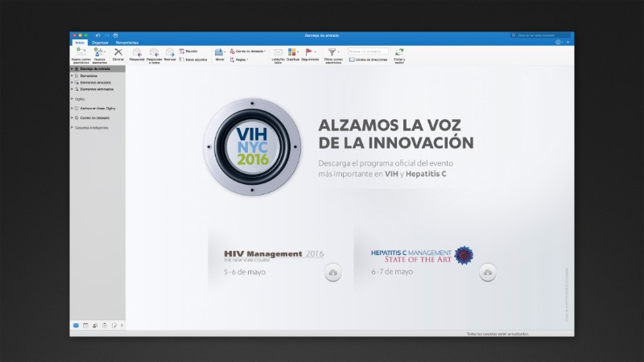Image resolution: width=644 pixels, height=362 pixels.
Task: Switch to Mail view in the bottom bar
Action: (76, 326)
